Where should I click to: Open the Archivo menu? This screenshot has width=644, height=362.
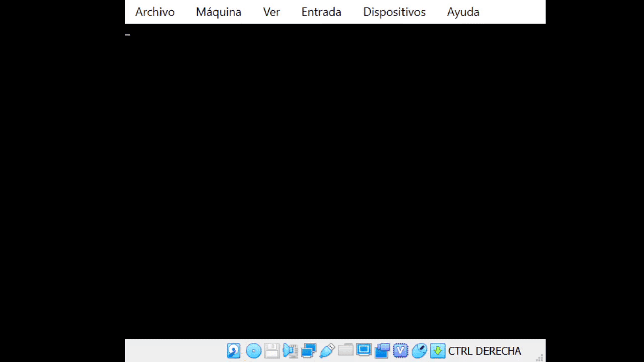click(155, 12)
